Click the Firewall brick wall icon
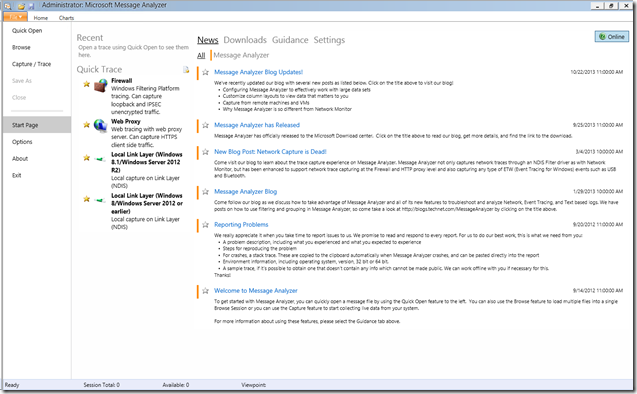Viewport: 637px width, 394px height. 100,85
